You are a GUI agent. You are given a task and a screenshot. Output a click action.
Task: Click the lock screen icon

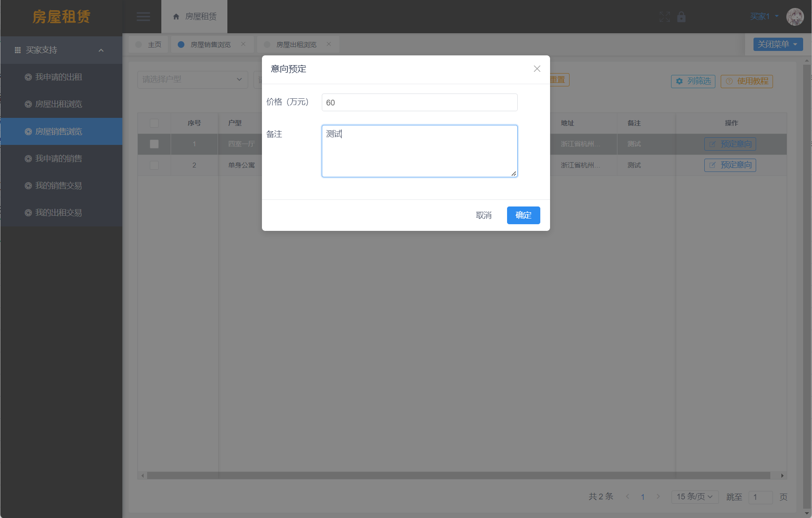681,17
